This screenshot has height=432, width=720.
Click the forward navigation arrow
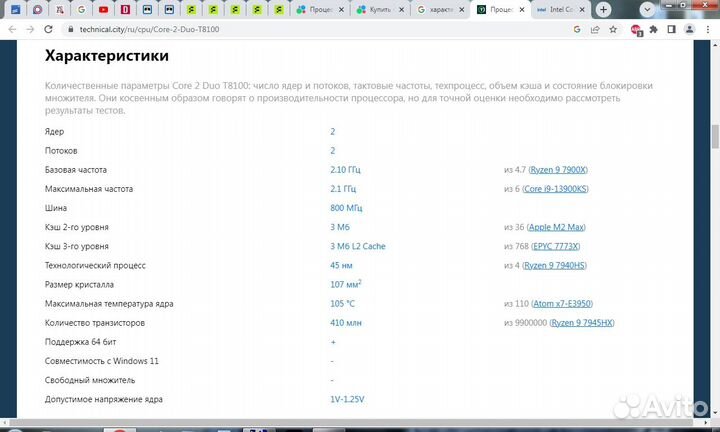(30, 29)
